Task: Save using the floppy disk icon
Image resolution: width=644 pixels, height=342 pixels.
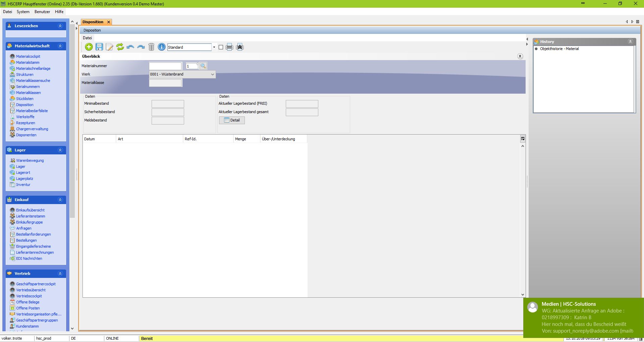Action: (99, 47)
